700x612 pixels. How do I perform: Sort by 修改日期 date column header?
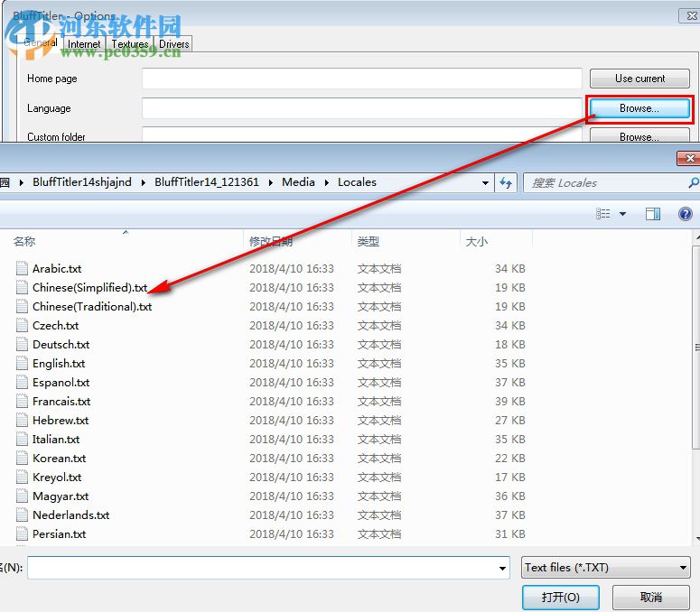coord(271,241)
